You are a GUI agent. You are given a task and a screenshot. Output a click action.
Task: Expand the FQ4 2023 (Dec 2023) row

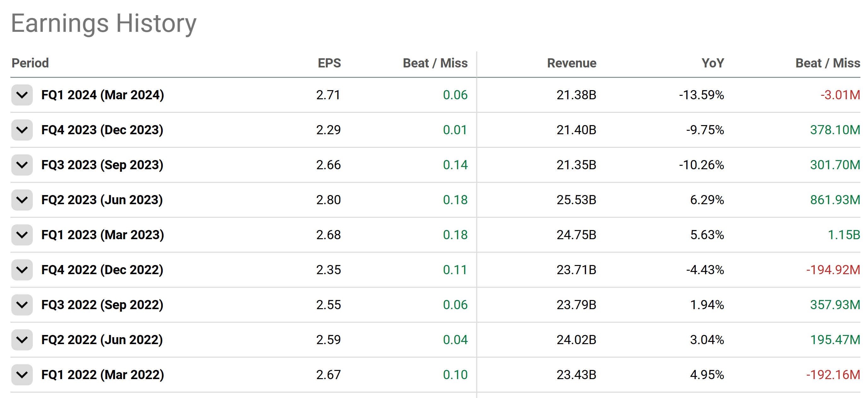(22, 130)
